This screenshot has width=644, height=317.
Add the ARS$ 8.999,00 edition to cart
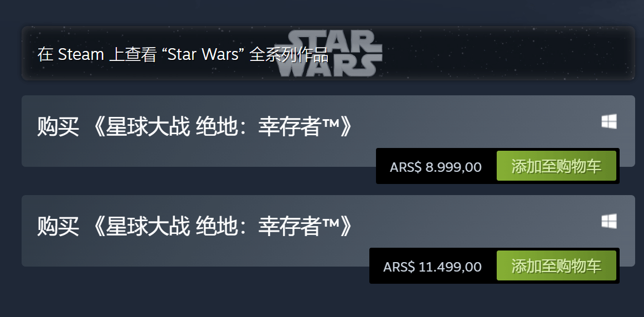(x=556, y=166)
